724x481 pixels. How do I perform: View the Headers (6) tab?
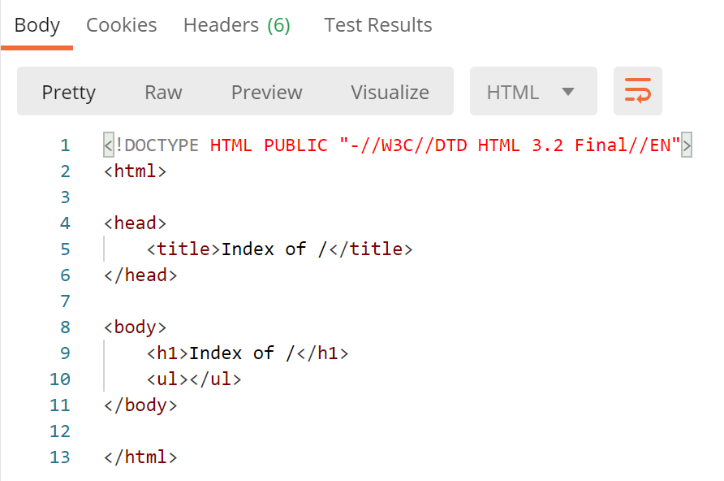pyautogui.click(x=236, y=25)
